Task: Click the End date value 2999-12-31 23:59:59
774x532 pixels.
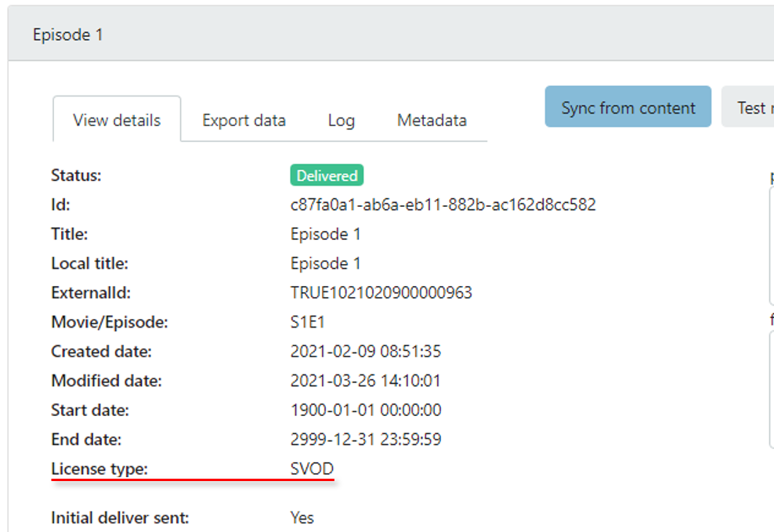Action: click(366, 440)
